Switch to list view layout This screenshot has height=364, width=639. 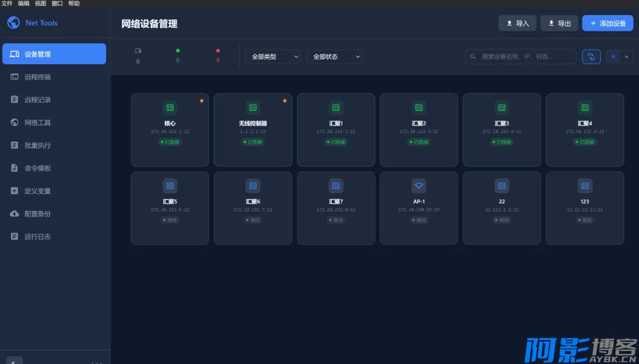[x=626, y=57]
